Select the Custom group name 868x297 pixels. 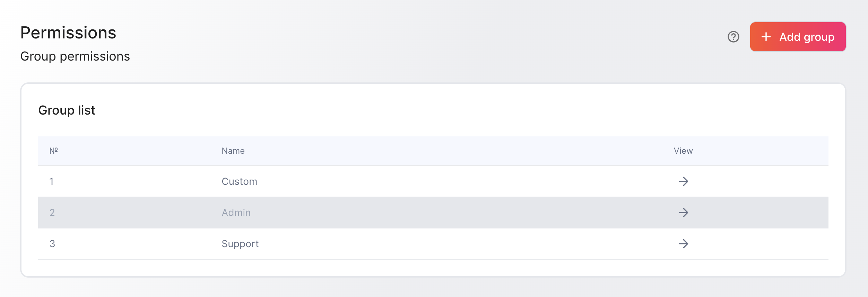pos(239,181)
